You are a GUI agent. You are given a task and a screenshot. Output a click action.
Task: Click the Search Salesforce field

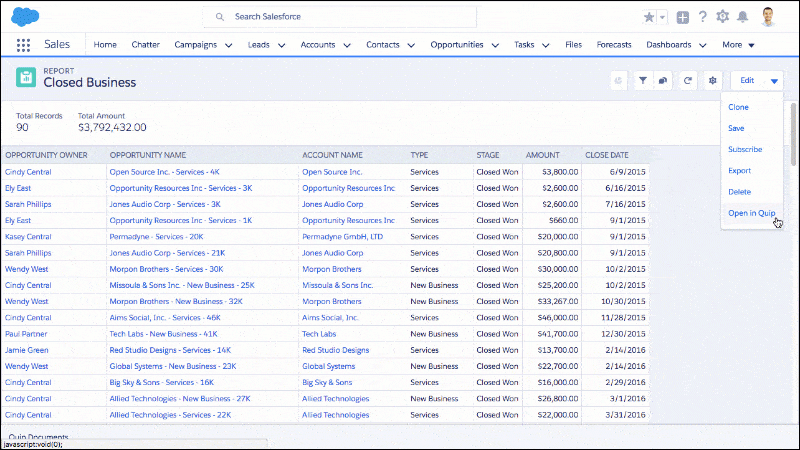(340, 17)
